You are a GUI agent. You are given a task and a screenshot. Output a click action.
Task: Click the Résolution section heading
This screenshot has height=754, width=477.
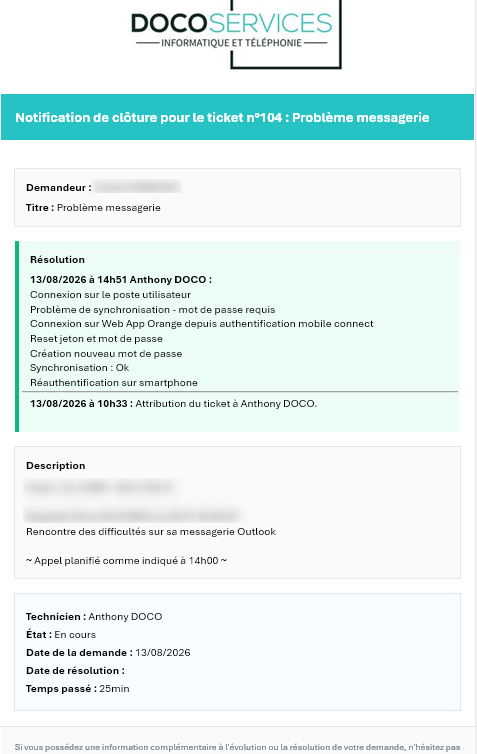[57, 260]
